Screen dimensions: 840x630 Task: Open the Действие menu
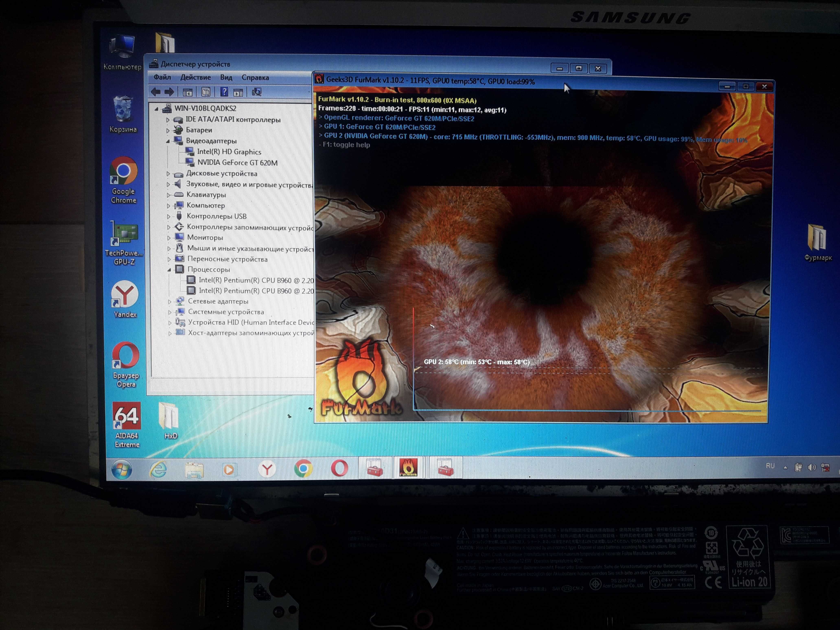(195, 77)
